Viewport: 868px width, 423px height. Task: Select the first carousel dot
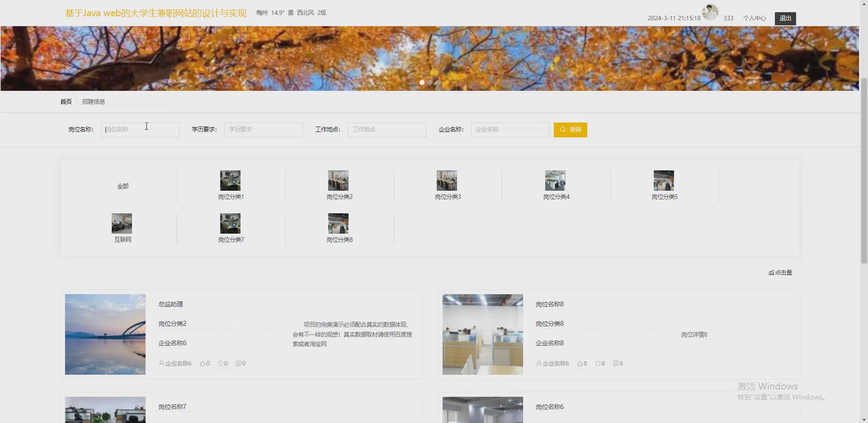[422, 82]
